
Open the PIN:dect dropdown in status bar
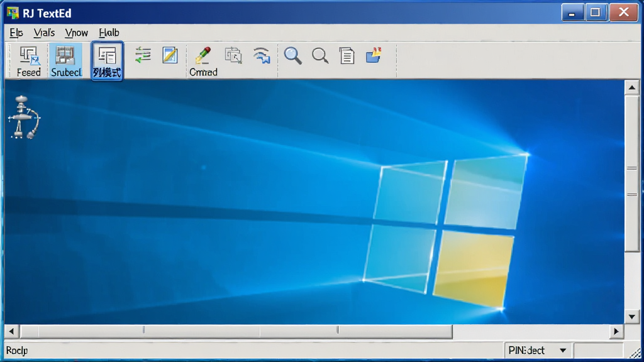pyautogui.click(x=538, y=351)
